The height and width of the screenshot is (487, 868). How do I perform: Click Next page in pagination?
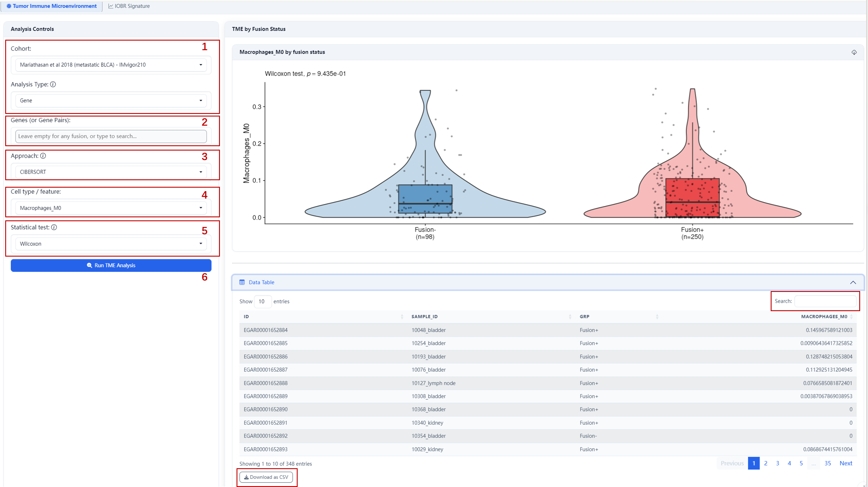[846, 463]
